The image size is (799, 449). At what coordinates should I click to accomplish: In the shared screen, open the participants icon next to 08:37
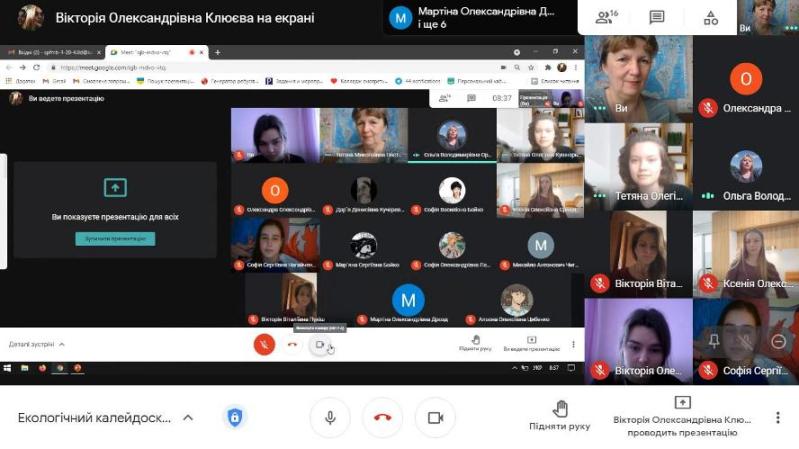point(444,98)
